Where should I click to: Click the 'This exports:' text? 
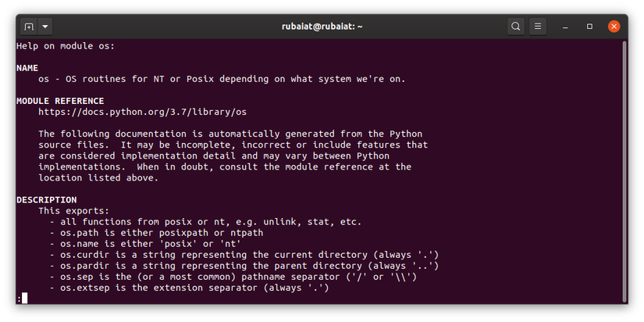pos(74,211)
